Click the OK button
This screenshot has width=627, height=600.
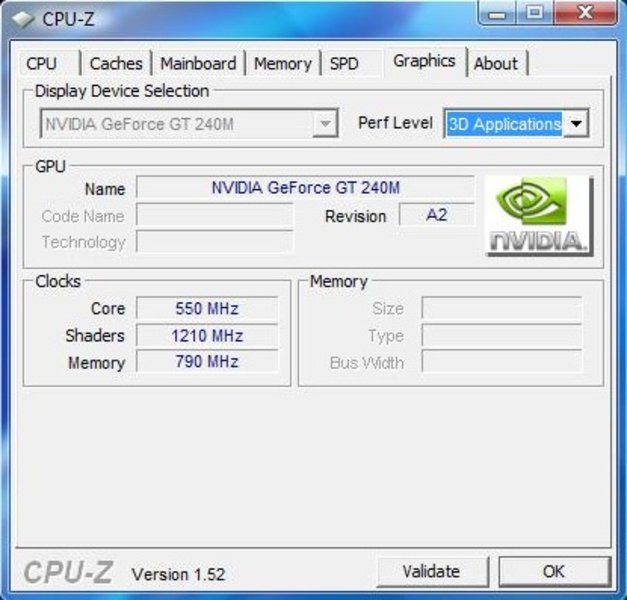coord(554,571)
